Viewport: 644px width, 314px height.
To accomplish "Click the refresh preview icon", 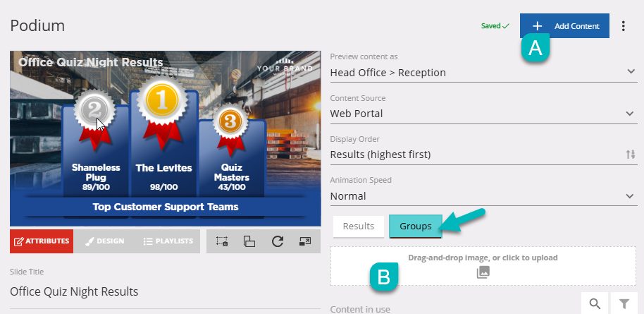I will [x=278, y=241].
